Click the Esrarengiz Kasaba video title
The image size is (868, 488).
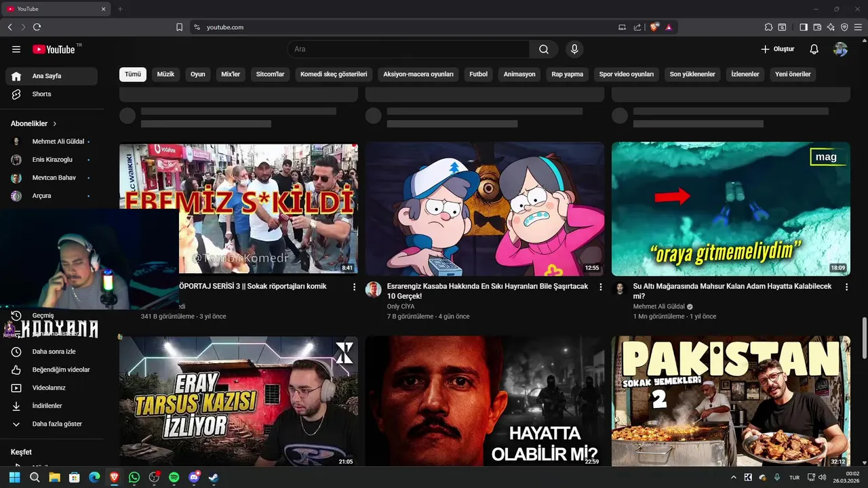point(488,291)
